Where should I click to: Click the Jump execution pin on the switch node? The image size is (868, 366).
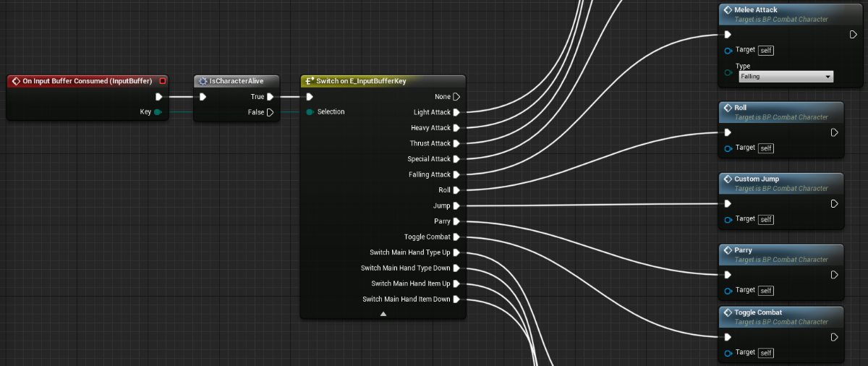pos(456,206)
